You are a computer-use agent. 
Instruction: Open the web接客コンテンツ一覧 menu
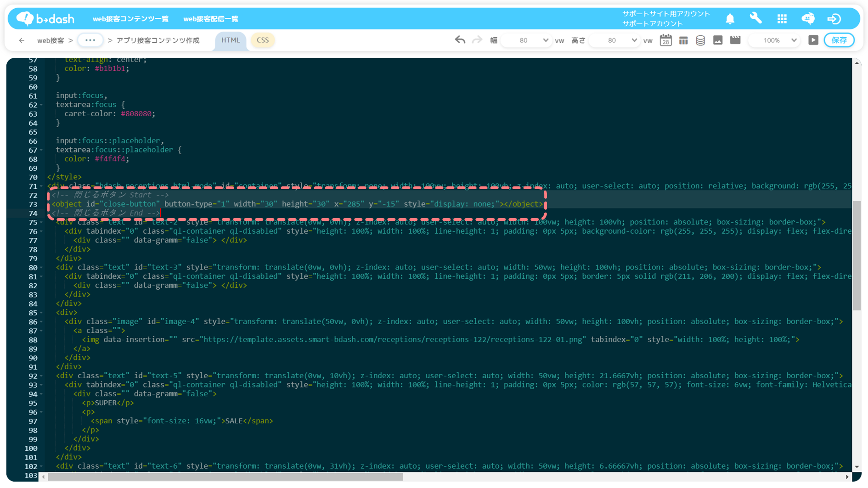point(130,19)
